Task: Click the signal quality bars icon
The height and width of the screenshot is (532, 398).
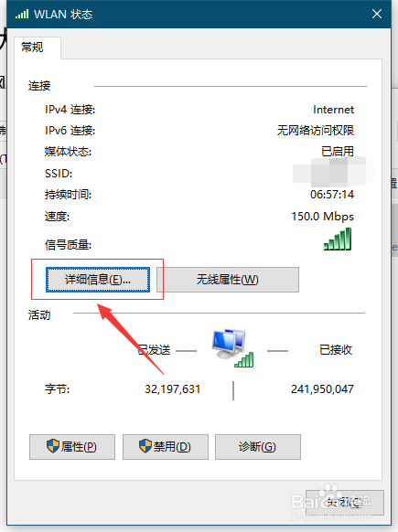Action: [x=338, y=239]
